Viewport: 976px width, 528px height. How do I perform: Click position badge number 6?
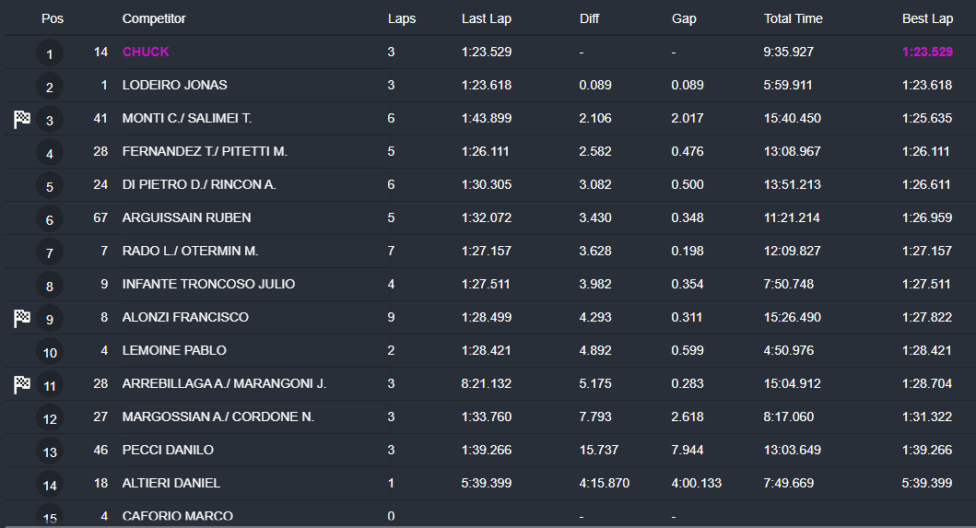point(49,220)
